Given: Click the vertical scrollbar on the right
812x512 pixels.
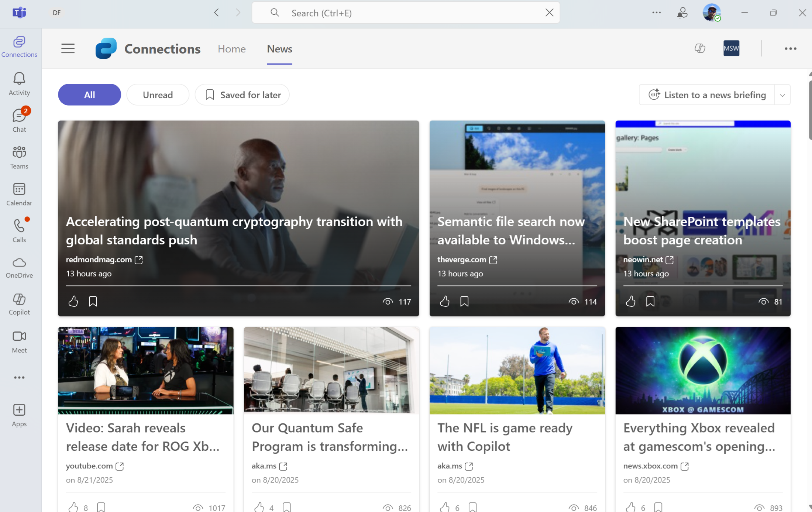Looking at the screenshot, I should tap(810, 111).
